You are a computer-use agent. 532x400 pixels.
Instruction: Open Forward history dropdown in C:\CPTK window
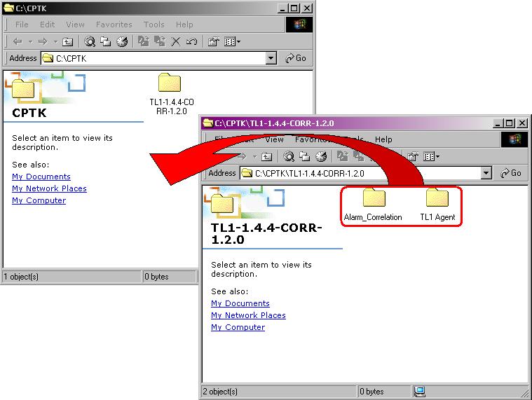coord(55,42)
